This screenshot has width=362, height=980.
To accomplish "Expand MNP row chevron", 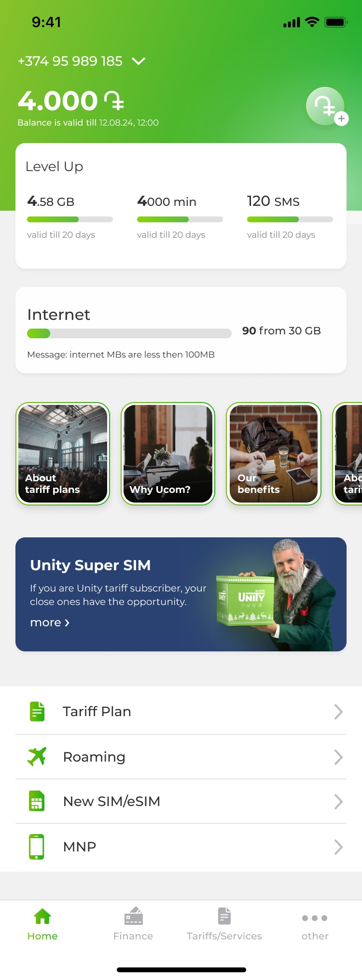I will [x=338, y=847].
